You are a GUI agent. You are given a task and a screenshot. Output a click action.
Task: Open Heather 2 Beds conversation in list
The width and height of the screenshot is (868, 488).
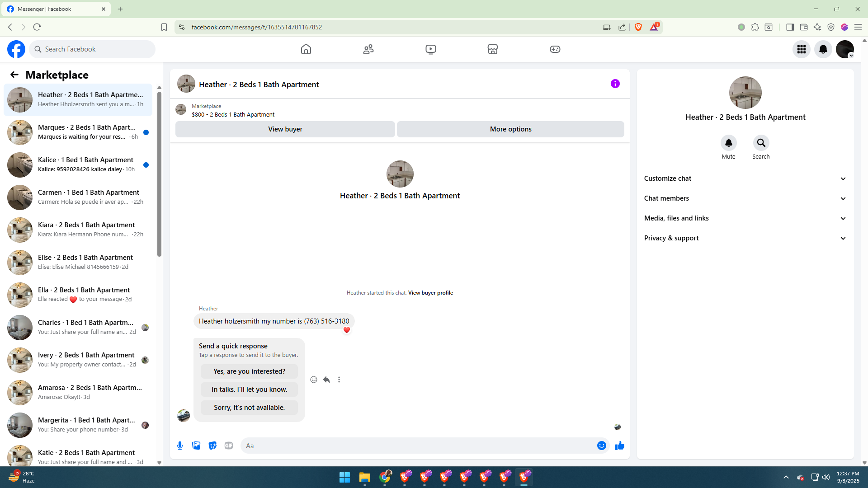pos(78,100)
